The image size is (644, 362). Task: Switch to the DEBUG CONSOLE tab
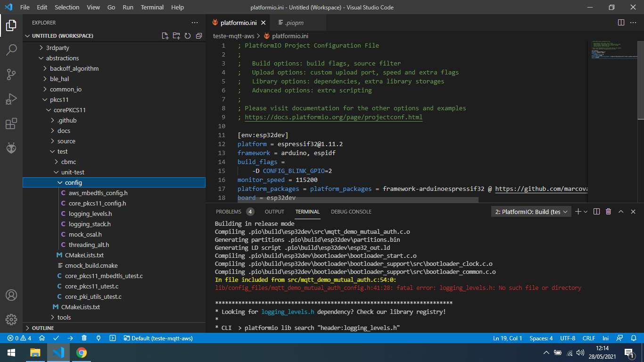click(351, 212)
